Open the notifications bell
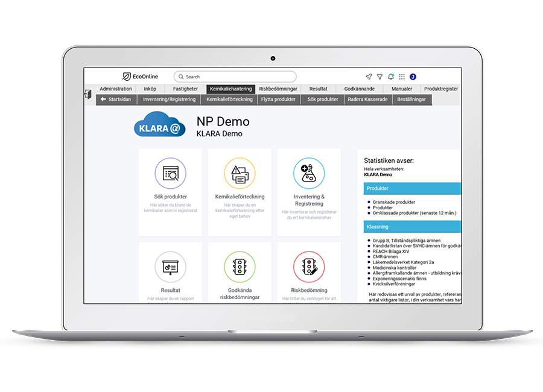 pyautogui.click(x=391, y=77)
